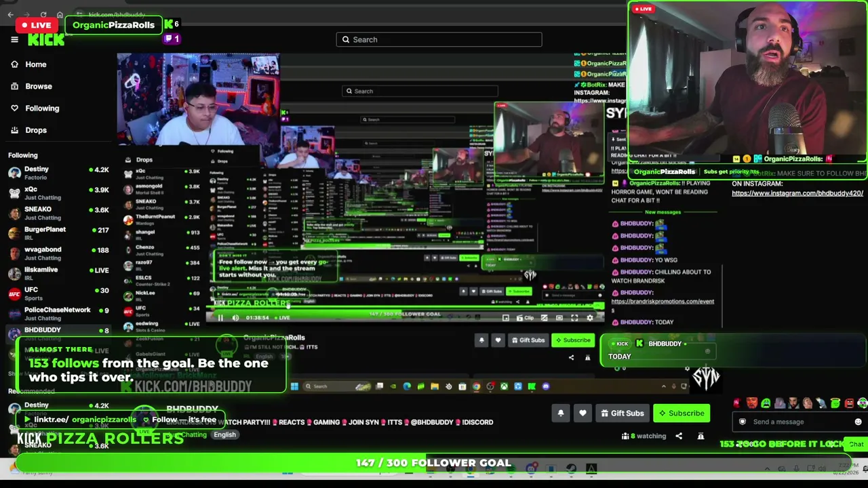Click the notification bell beside large Gift Subs
Screen dimensions: 868x488
(x=560, y=413)
